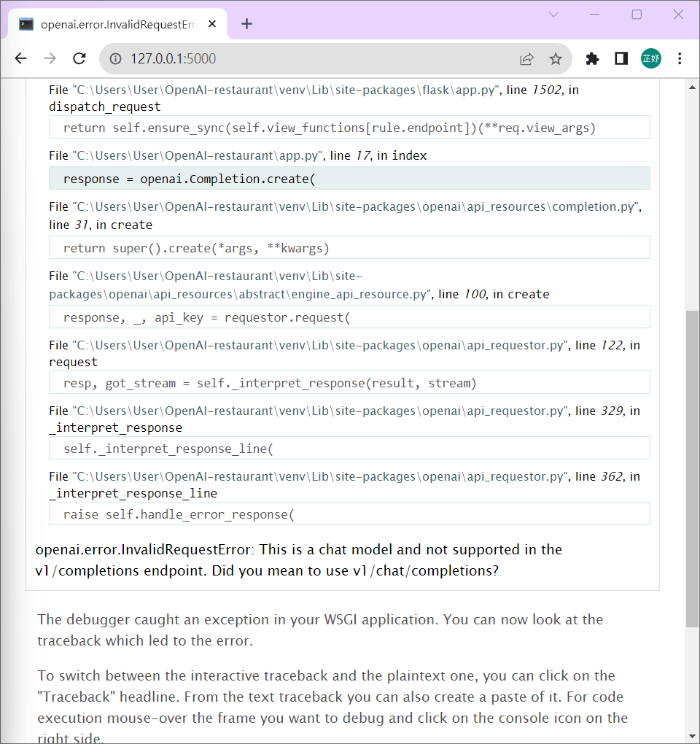Click the openai.error.InvalidRequestError message text

(x=299, y=560)
